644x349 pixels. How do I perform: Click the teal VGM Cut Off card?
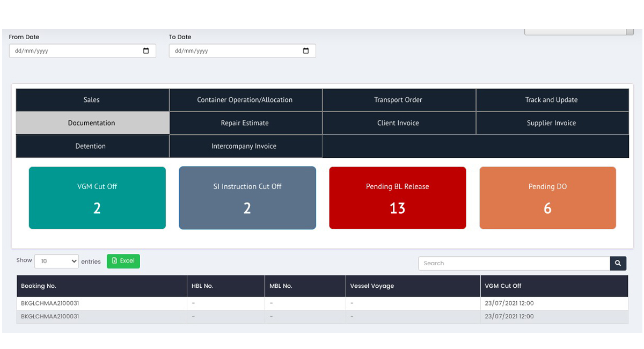(x=97, y=198)
